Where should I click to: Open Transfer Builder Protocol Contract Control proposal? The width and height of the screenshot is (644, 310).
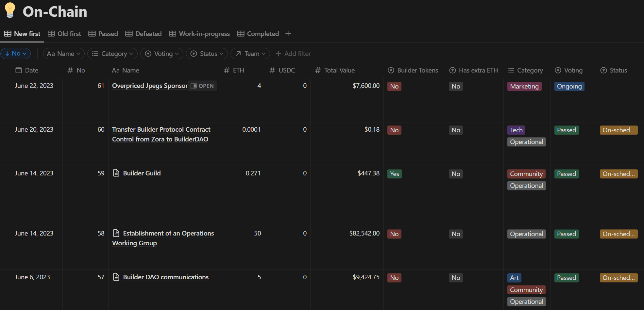pos(161,134)
